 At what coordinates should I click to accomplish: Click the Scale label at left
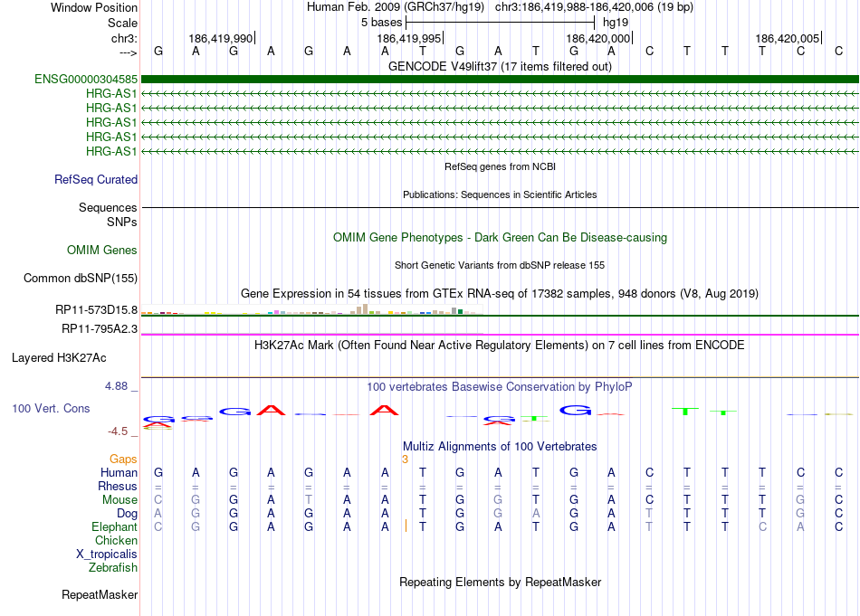[122, 23]
